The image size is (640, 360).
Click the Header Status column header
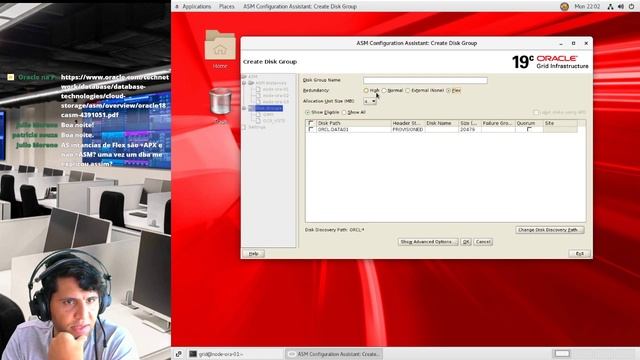tap(407, 123)
